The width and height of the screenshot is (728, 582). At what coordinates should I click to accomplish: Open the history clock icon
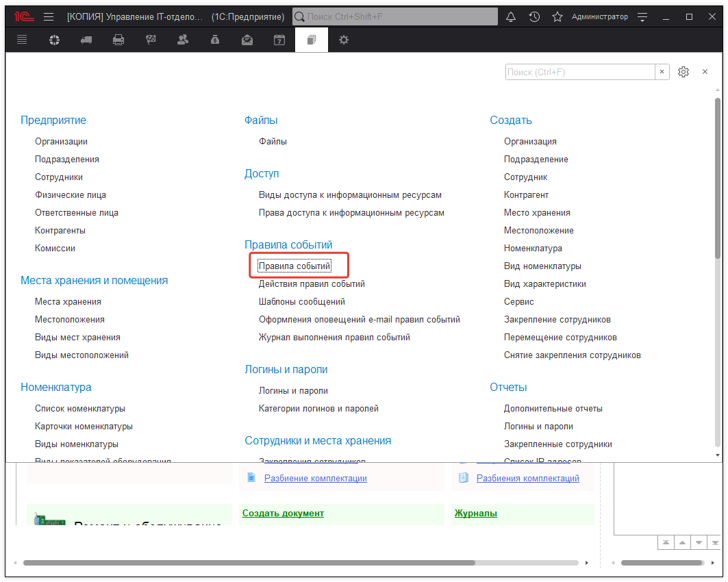pos(534,16)
